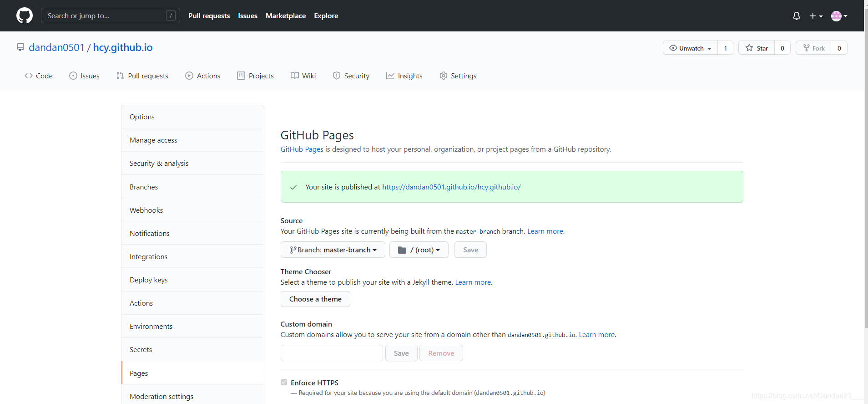This screenshot has height=404, width=868.
Task: Switch to the Settings tab
Action: click(458, 76)
